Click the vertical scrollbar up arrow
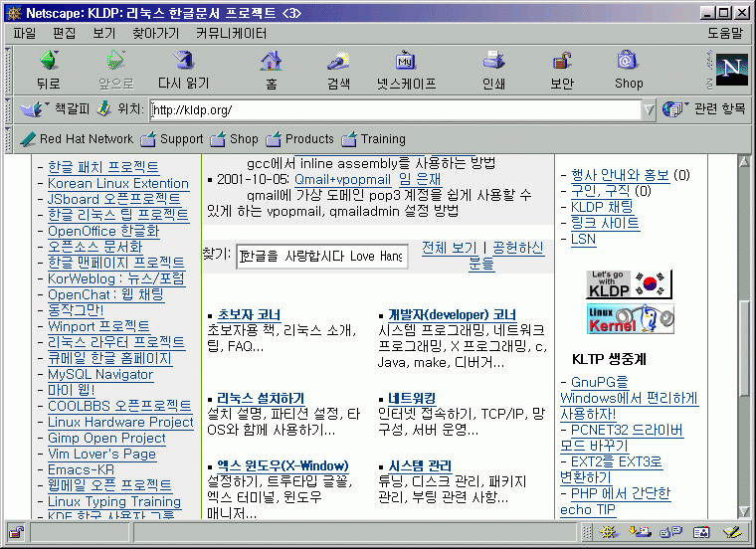756x549 pixels. (x=744, y=161)
